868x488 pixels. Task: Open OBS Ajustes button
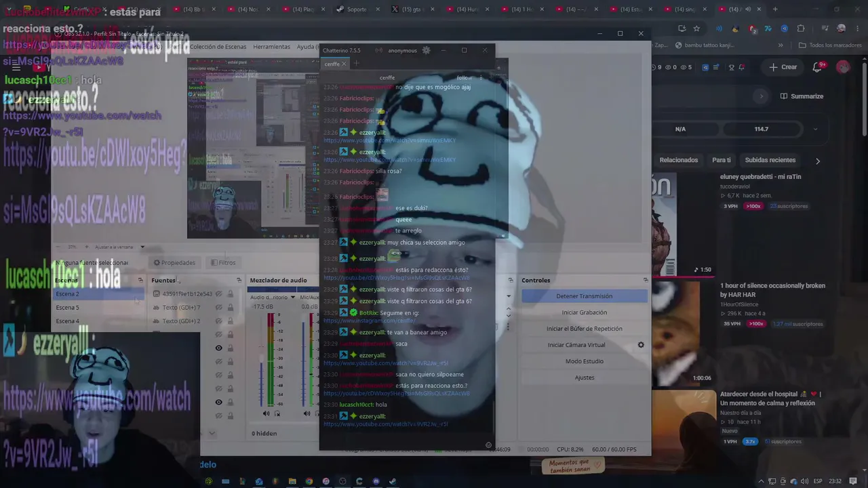tap(584, 378)
